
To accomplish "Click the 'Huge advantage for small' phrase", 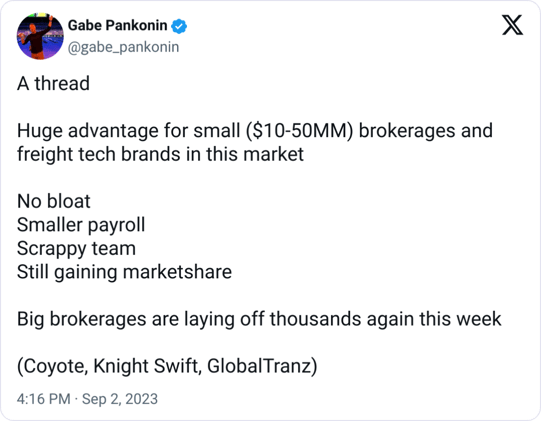I will [128, 131].
